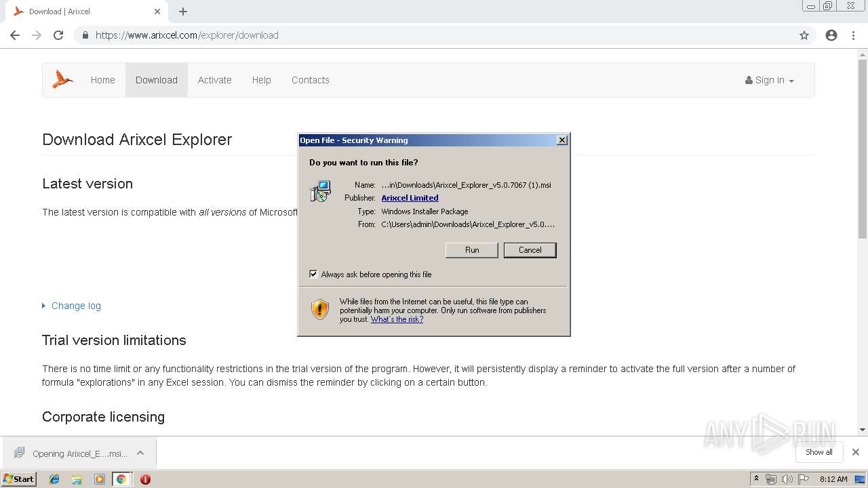Viewport: 868px width, 488px height.
Task: Open a new tab with the plus button
Action: (x=183, y=12)
